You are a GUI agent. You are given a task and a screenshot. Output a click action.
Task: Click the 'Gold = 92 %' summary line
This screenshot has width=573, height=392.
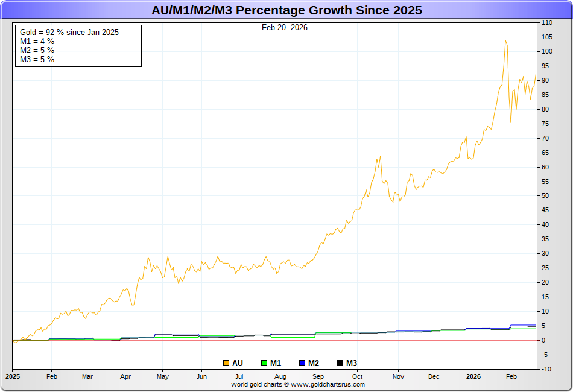pos(69,32)
